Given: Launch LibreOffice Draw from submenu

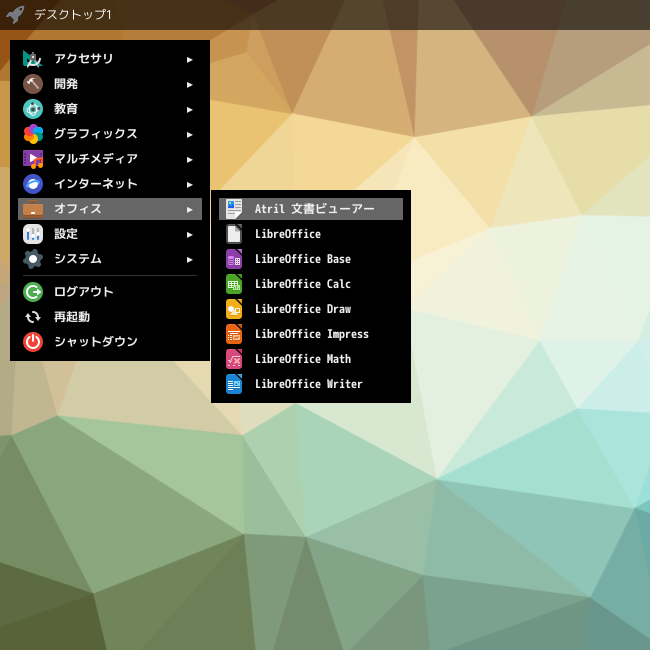Looking at the screenshot, I should [311, 309].
